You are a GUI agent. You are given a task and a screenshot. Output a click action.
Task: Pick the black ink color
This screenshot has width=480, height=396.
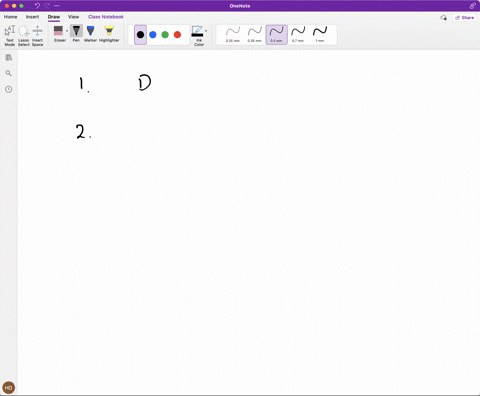pyautogui.click(x=140, y=35)
